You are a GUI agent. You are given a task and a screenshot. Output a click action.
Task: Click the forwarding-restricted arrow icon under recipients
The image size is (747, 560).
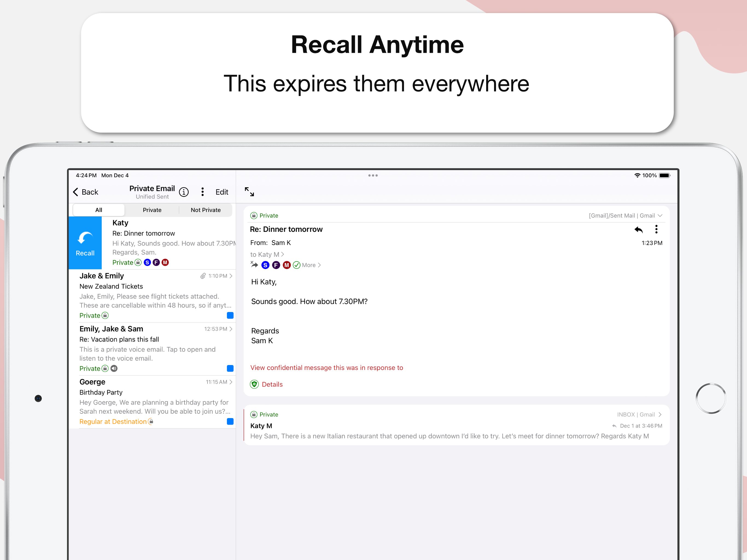point(254,264)
